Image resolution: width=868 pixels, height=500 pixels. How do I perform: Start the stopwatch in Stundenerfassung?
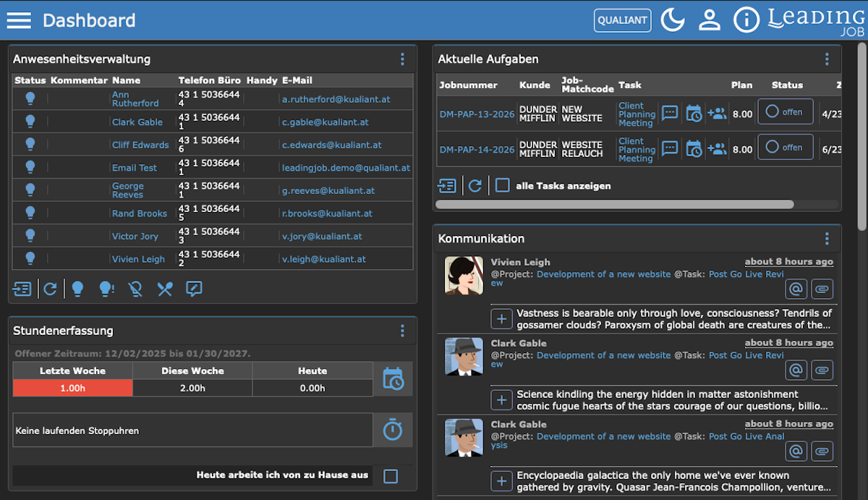coord(393,430)
